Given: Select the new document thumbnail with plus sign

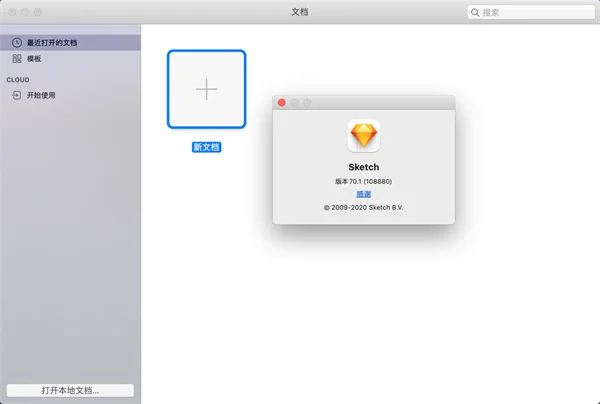Looking at the screenshot, I should pyautogui.click(x=207, y=89).
